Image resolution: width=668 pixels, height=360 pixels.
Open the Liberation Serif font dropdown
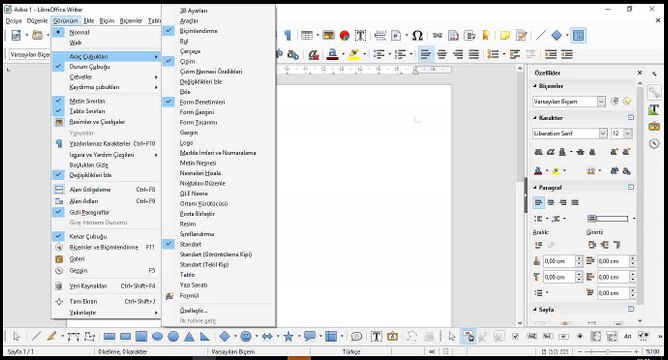click(x=603, y=133)
